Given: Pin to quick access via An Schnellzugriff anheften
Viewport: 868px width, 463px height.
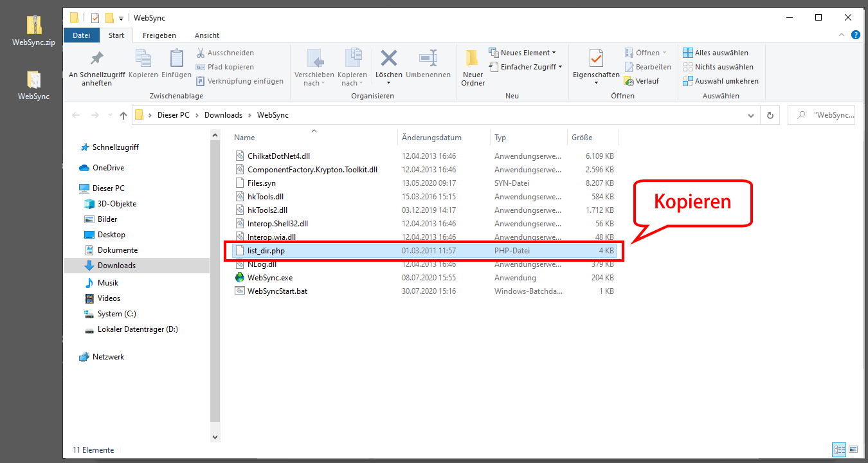Looking at the screenshot, I should pyautogui.click(x=96, y=68).
